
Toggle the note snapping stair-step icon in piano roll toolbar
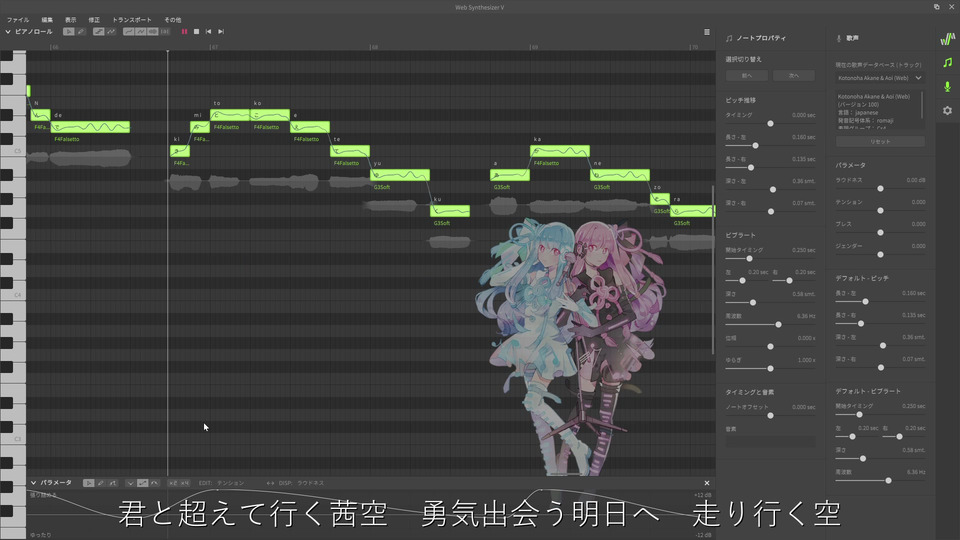[98, 31]
